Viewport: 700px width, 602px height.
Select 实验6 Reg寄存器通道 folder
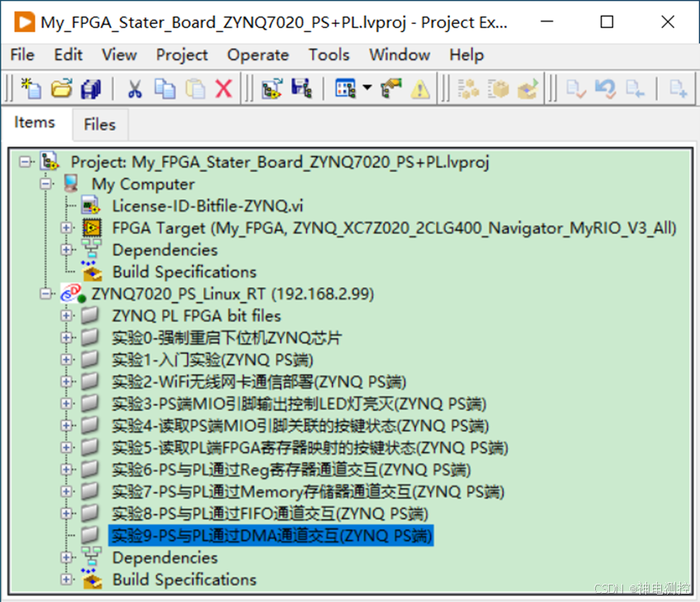coord(291,470)
